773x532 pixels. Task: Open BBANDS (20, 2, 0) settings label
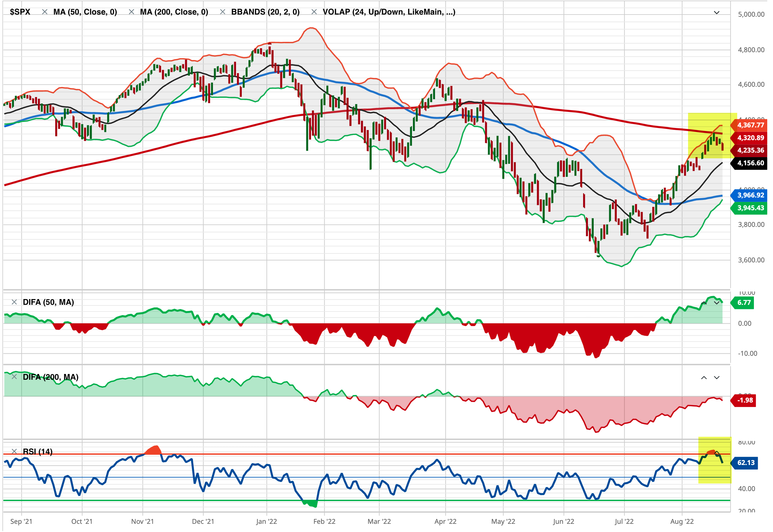265,12
